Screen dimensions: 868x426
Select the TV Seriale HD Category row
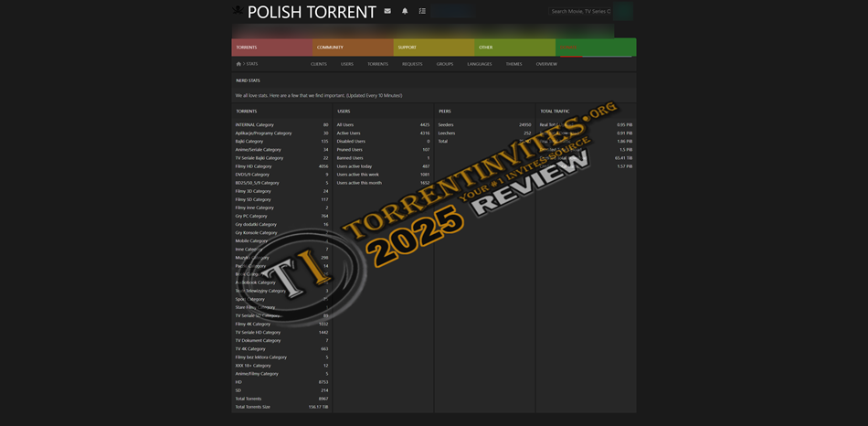click(281, 333)
